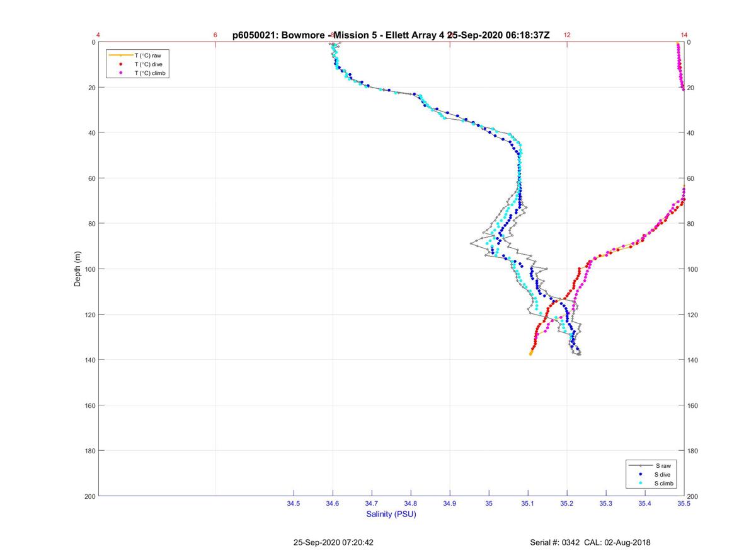
Task: Select the 'T (°C) climb' legend label
Action: [150, 73]
